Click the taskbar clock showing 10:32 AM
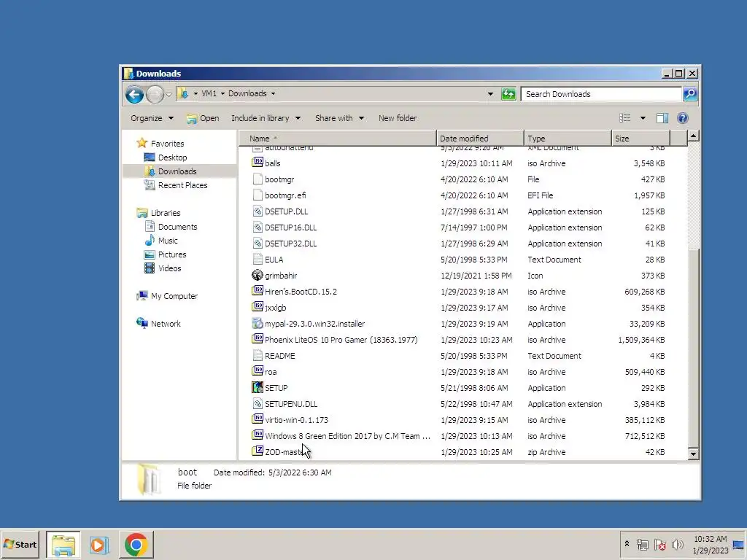This screenshot has height=560, width=747. click(x=711, y=545)
